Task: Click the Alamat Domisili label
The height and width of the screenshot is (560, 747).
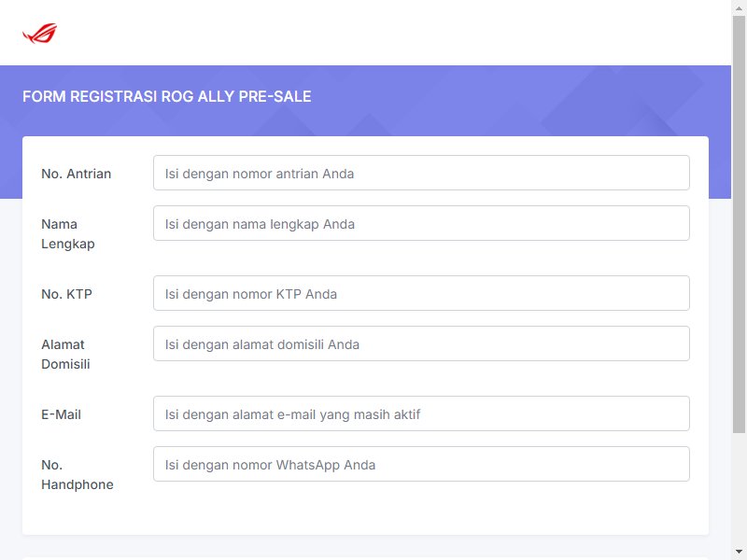Action: tap(65, 355)
